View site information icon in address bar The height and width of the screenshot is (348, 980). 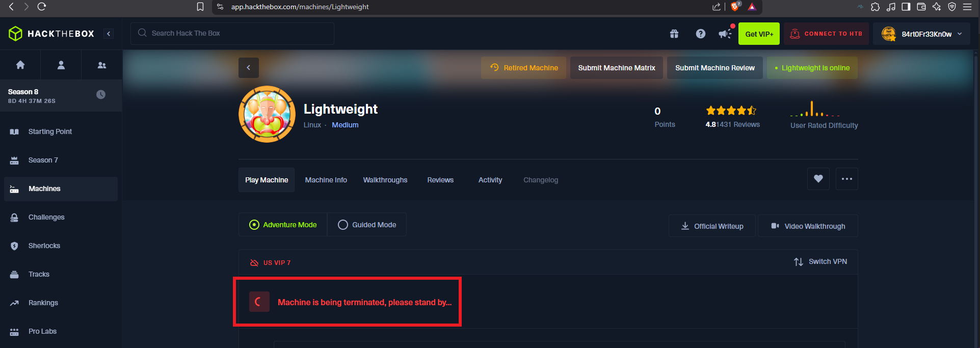220,7
